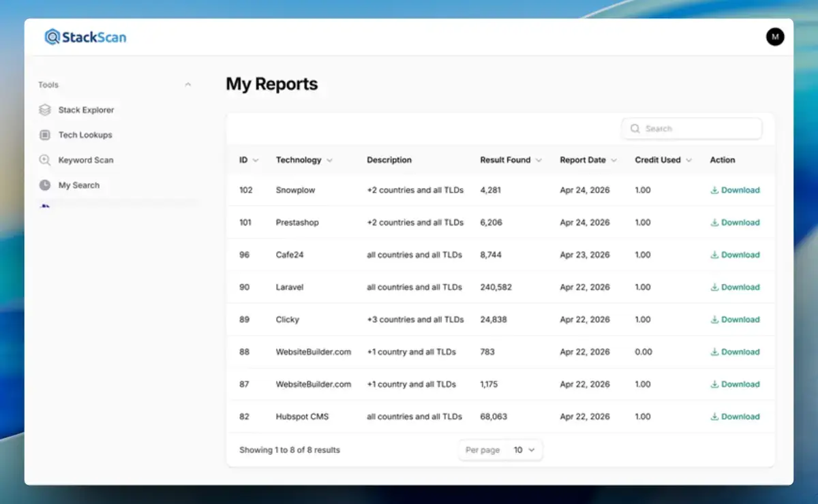
Task: Click result count 24,838
Action: [494, 320]
